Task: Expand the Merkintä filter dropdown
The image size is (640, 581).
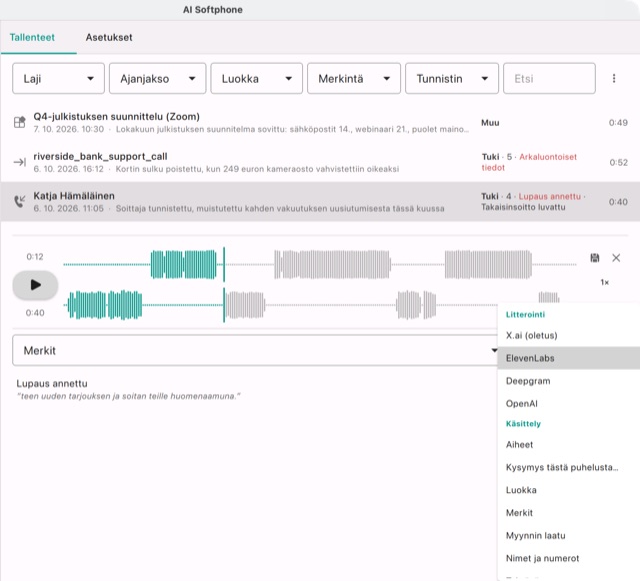Action: point(354,78)
